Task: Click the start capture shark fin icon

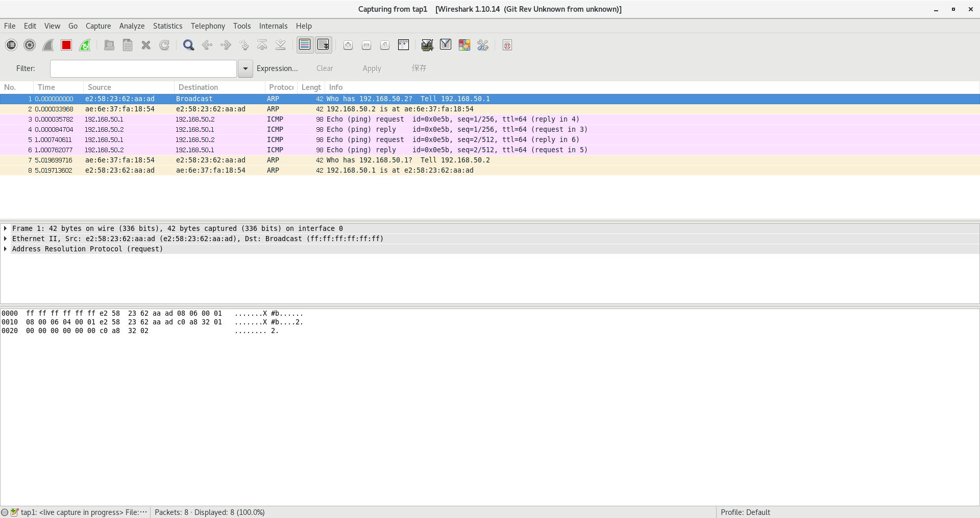Action: pyautogui.click(x=48, y=45)
